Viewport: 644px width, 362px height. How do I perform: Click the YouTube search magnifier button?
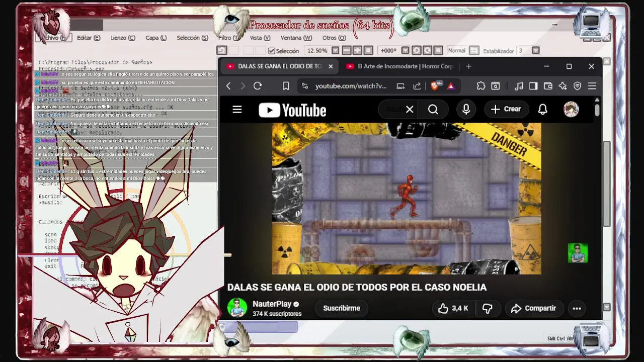[433, 109]
